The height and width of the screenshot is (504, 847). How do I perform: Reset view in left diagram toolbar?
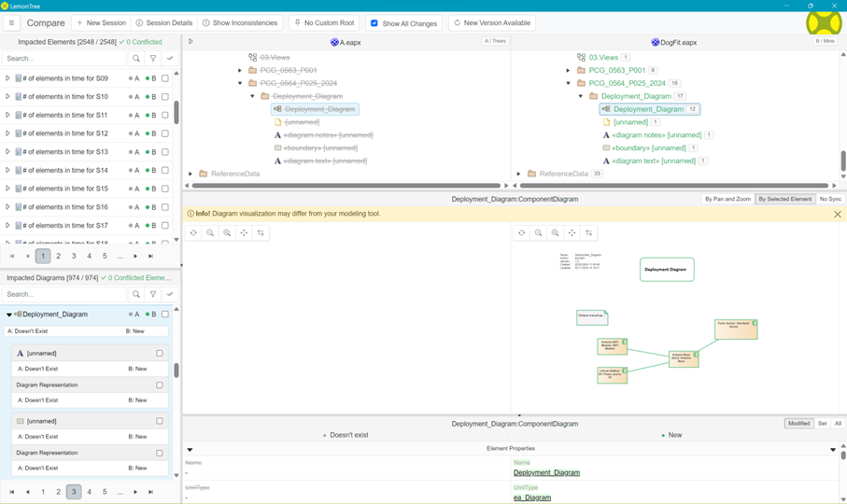pos(193,232)
